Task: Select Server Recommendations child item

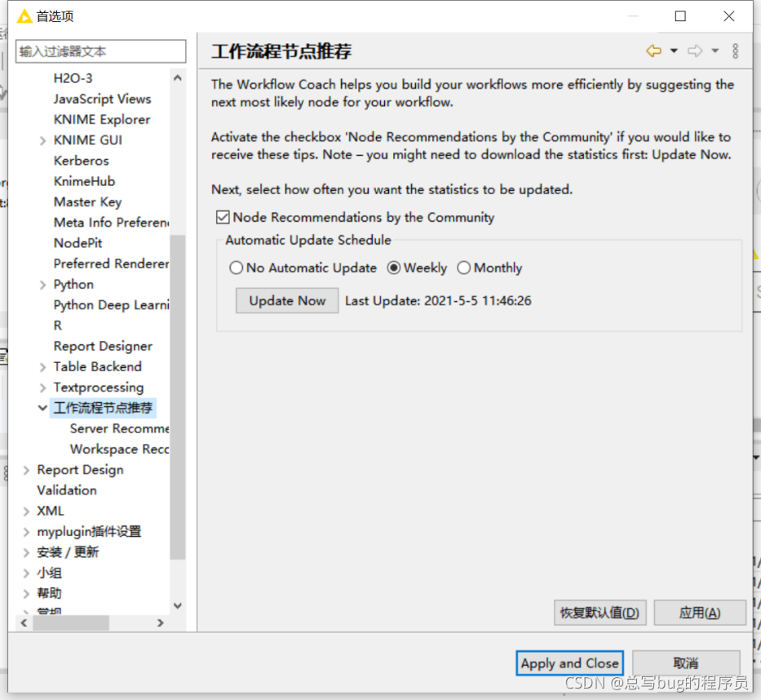Action: (x=119, y=428)
